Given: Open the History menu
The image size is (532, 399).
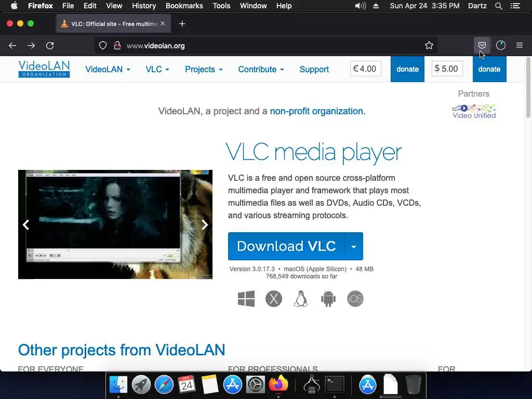Looking at the screenshot, I should click(x=144, y=6).
